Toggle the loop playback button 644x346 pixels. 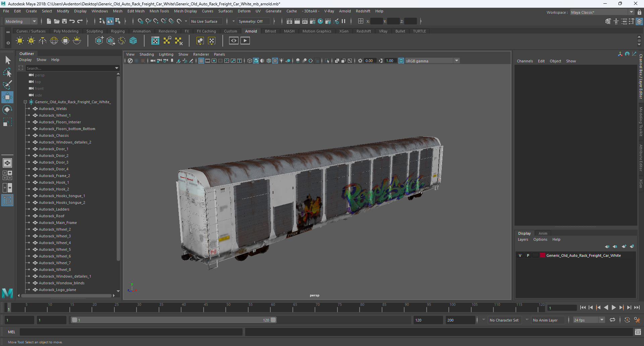pyautogui.click(x=612, y=320)
